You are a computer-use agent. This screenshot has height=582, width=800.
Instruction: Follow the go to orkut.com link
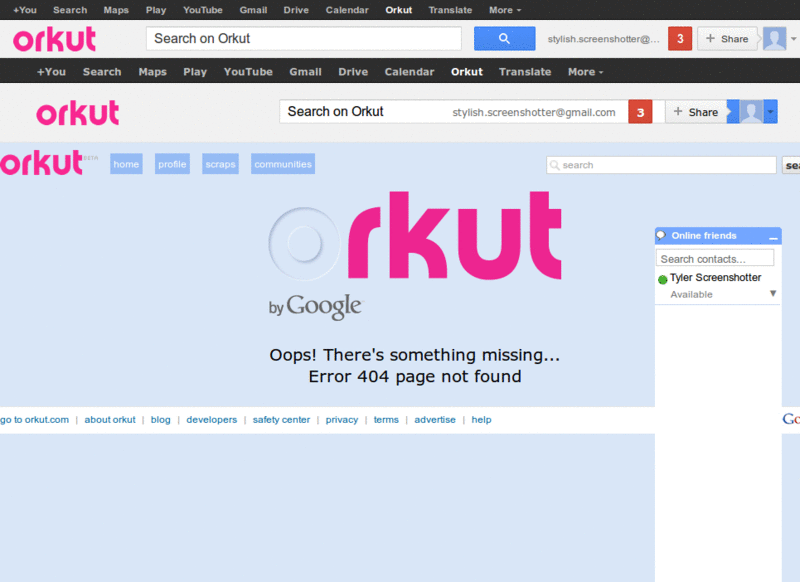coord(34,420)
